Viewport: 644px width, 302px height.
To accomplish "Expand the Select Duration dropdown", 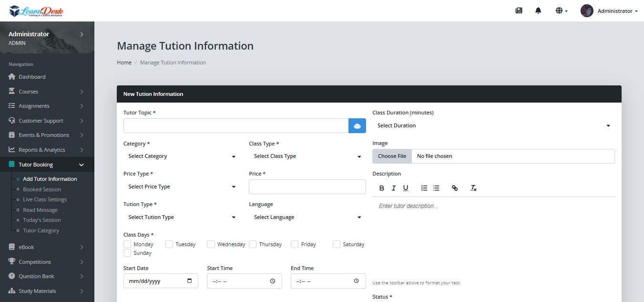I will 493,126.
